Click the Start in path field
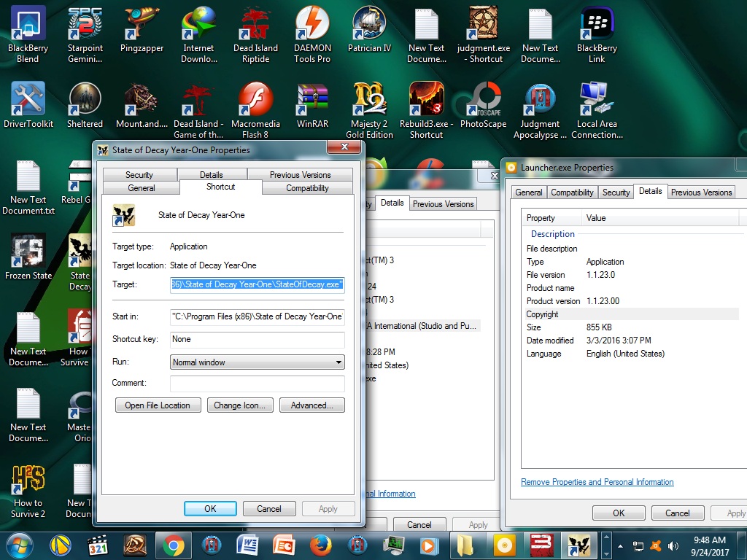The height and width of the screenshot is (560, 747). point(258,316)
